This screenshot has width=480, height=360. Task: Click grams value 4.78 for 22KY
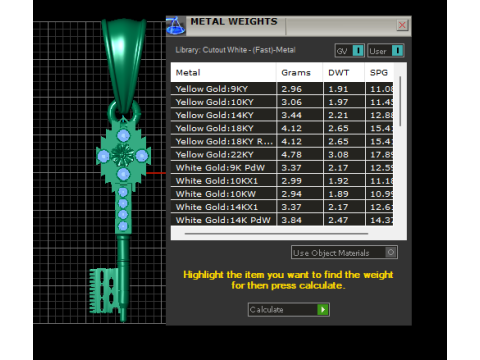pos(291,155)
